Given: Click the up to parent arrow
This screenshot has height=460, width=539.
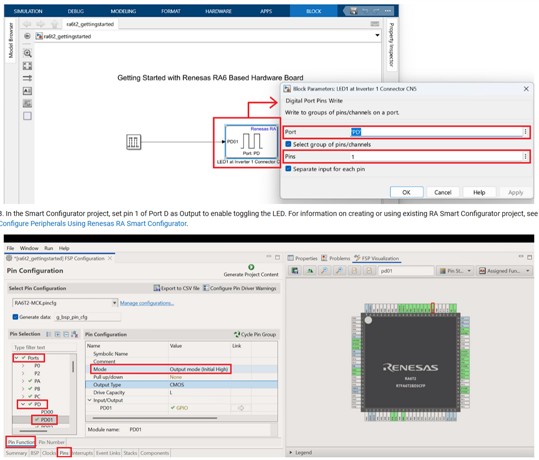Looking at the screenshot, I should click(x=54, y=24).
